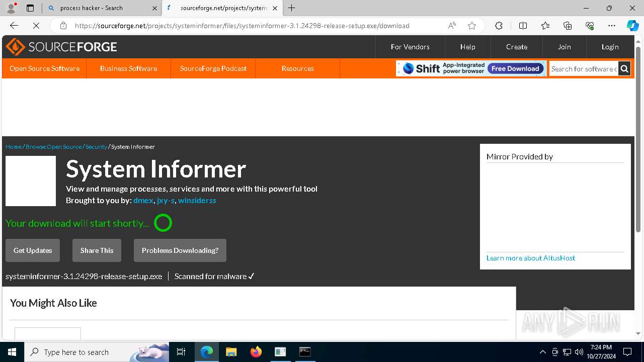Click the Search for software field
Viewport: 644px width, 362px height.
point(584,69)
